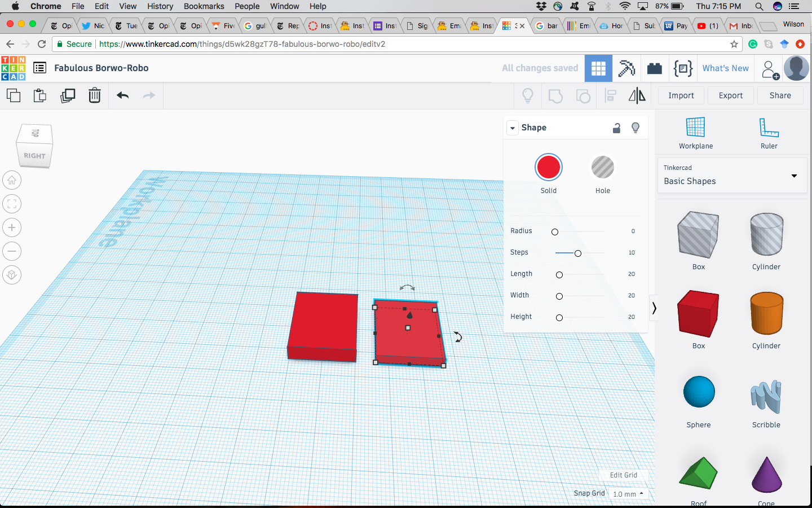Image resolution: width=812 pixels, height=508 pixels.
Task: Open the Snap Grid 1.0 mm dropdown
Action: (x=628, y=494)
